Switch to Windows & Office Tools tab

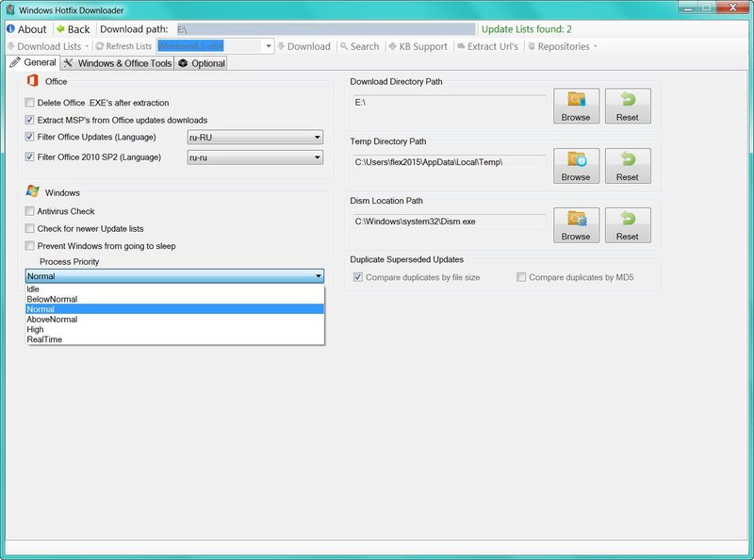click(117, 63)
